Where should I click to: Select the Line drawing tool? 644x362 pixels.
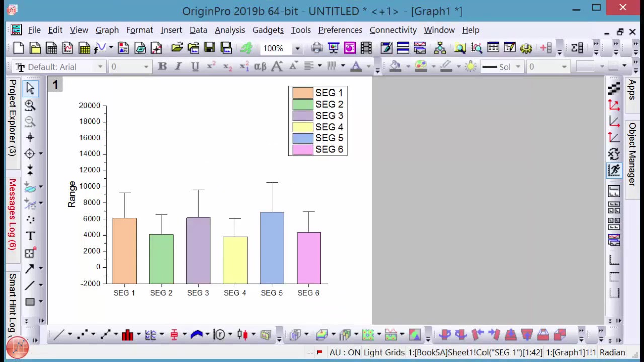30,285
